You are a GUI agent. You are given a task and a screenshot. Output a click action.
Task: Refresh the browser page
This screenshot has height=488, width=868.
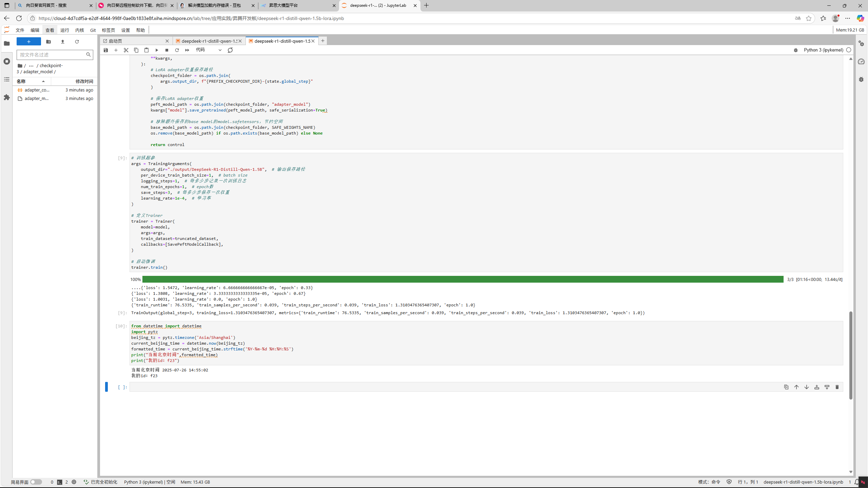tap(19, 18)
